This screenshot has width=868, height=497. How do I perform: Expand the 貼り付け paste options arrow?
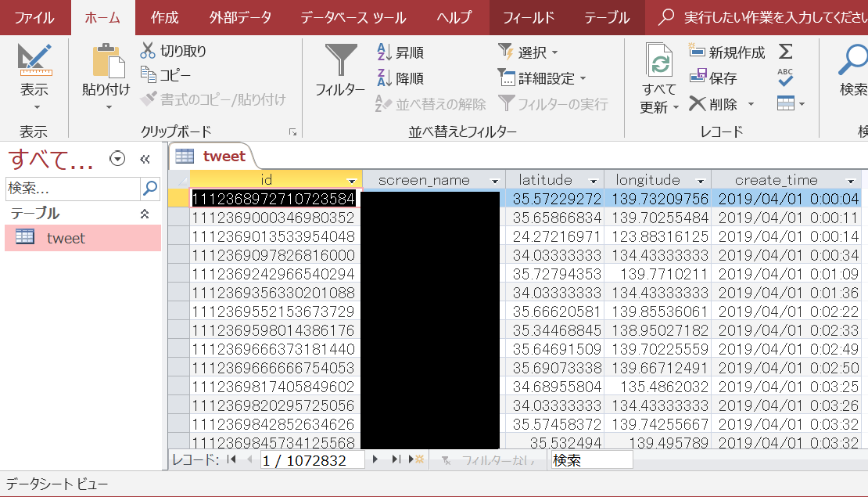pos(109,107)
